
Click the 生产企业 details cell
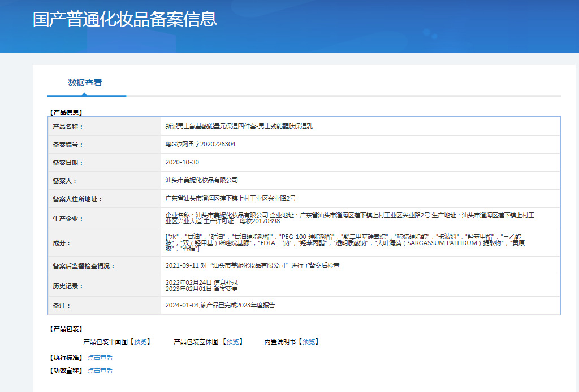[349, 219]
